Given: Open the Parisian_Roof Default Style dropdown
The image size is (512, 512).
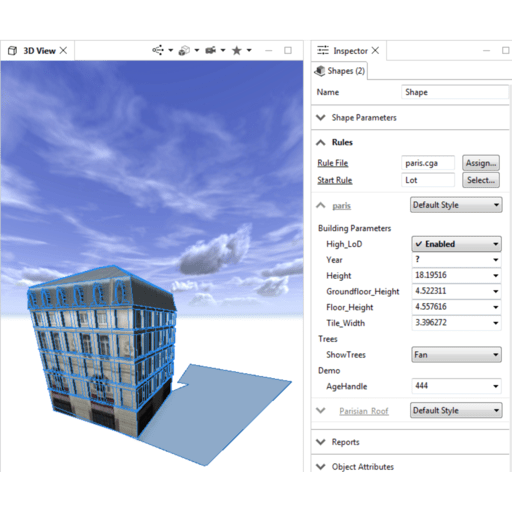Looking at the screenshot, I should coord(456,410).
